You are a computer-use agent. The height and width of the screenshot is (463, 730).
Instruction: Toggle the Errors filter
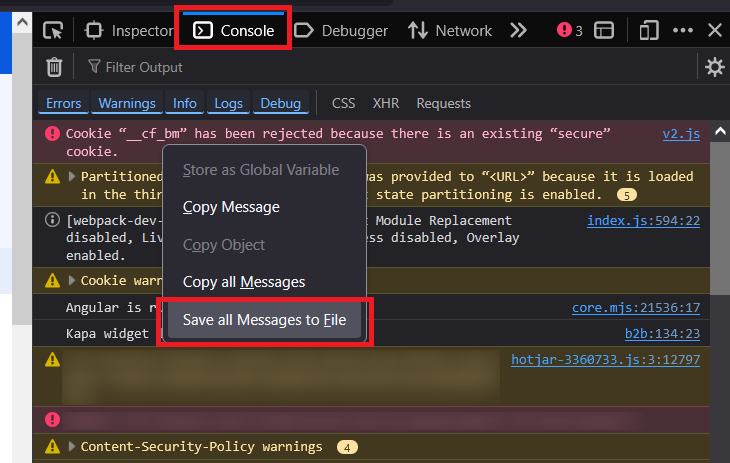[x=63, y=103]
